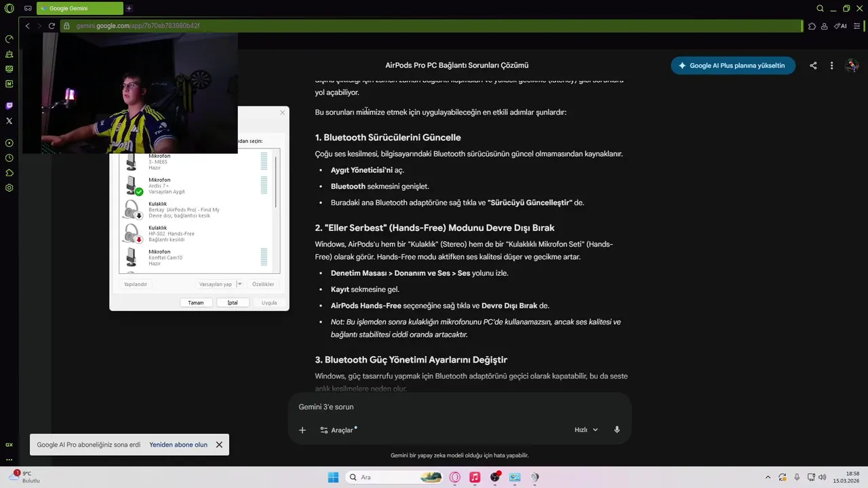
Task: Select Mikrofon Konftel Cam10 device
Action: coord(197,258)
